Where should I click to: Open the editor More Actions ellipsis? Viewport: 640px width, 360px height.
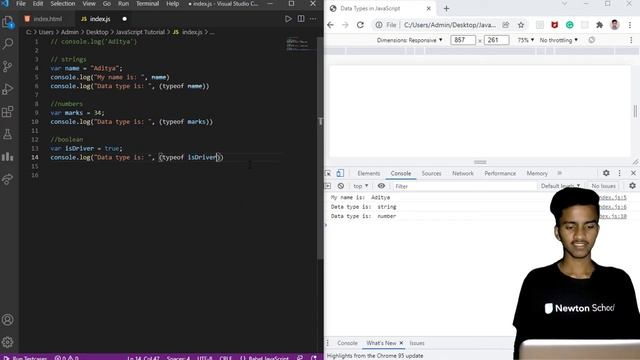point(313,19)
